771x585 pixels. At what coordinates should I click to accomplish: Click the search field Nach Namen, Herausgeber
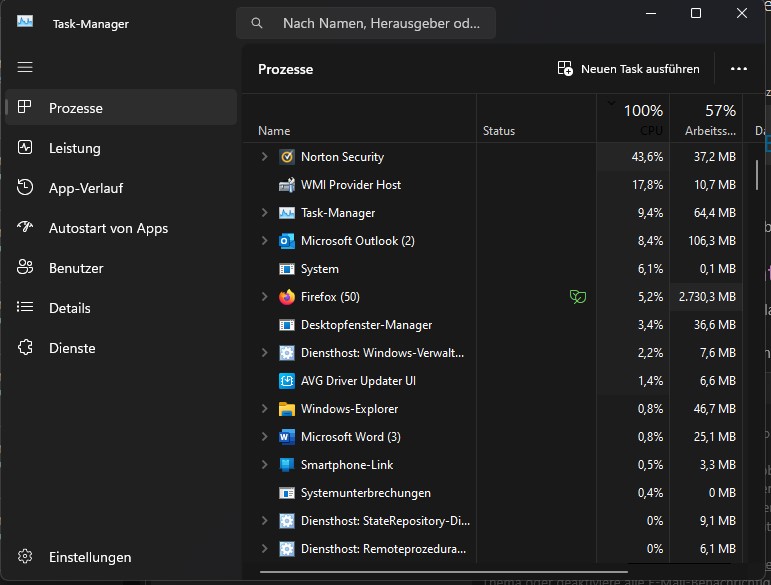click(x=366, y=23)
